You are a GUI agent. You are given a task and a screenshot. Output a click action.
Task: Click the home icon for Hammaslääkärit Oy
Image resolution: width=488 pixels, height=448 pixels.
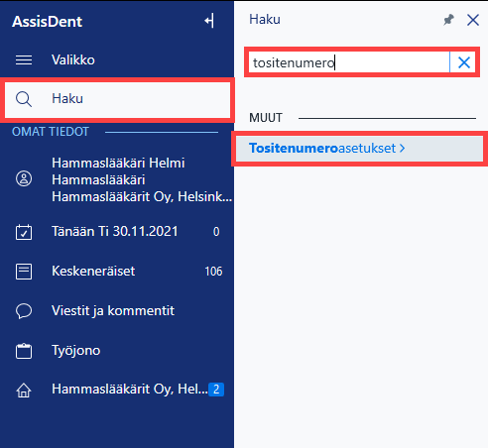(x=24, y=391)
